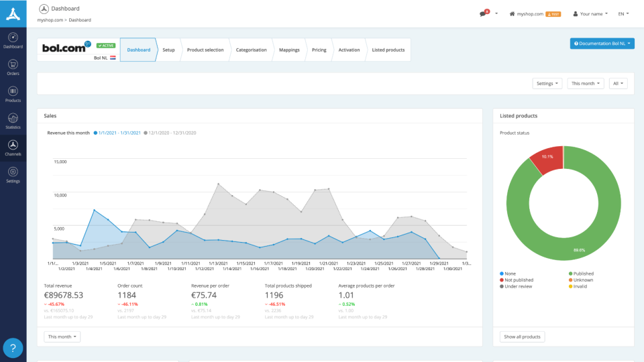The height and width of the screenshot is (362, 644).
Task: Click the myshop.com shop link in header
Action: tap(530, 14)
